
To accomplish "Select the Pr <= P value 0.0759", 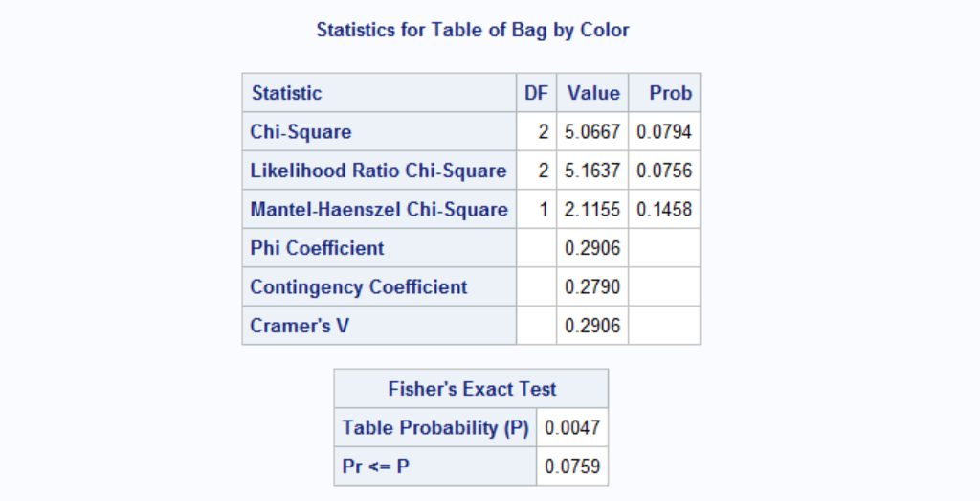I will 572,467.
